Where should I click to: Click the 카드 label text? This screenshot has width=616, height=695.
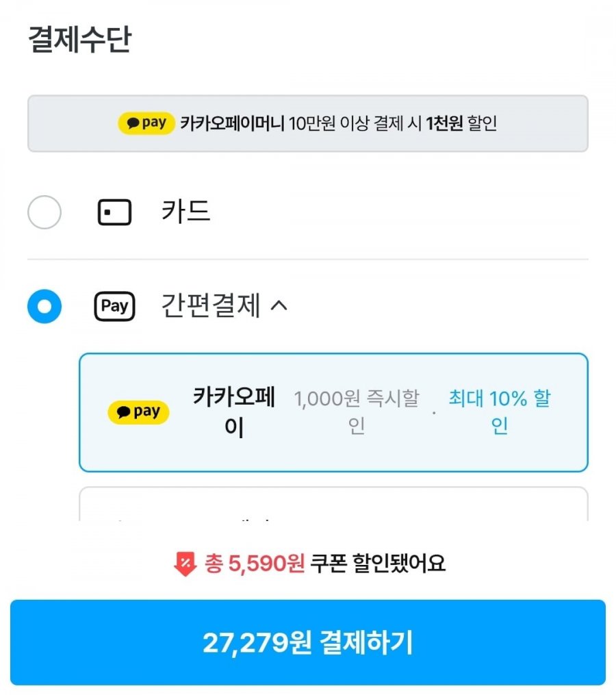coord(185,212)
